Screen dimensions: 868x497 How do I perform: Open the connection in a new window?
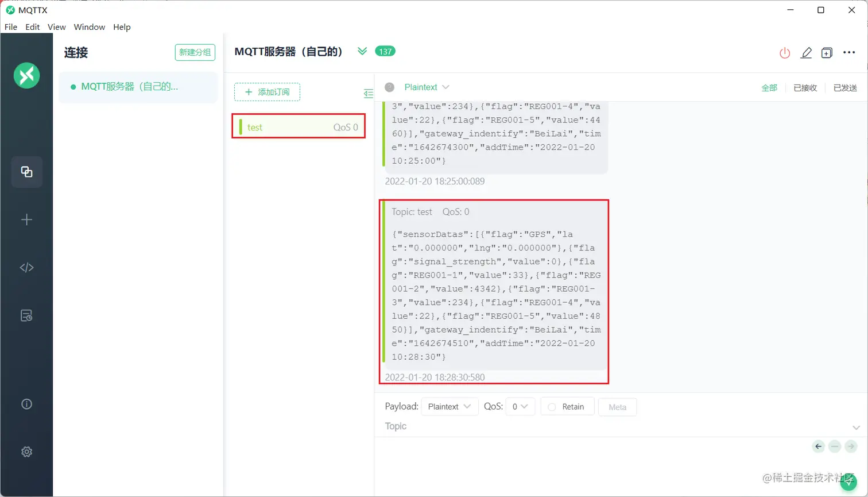(x=827, y=53)
